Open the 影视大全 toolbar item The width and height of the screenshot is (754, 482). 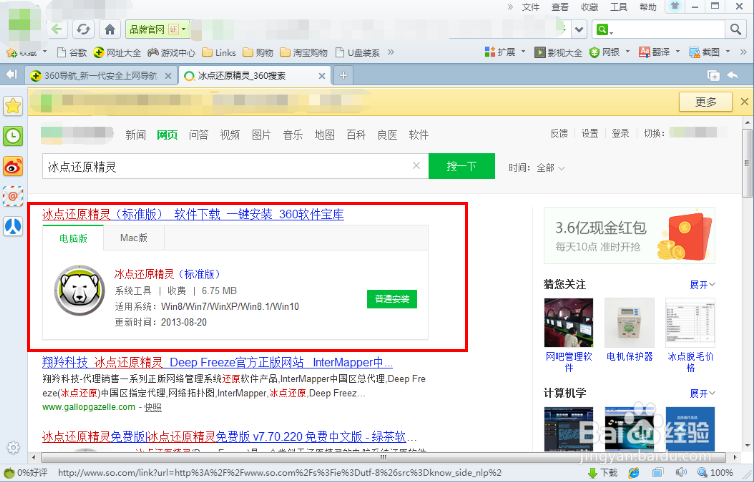(558, 52)
